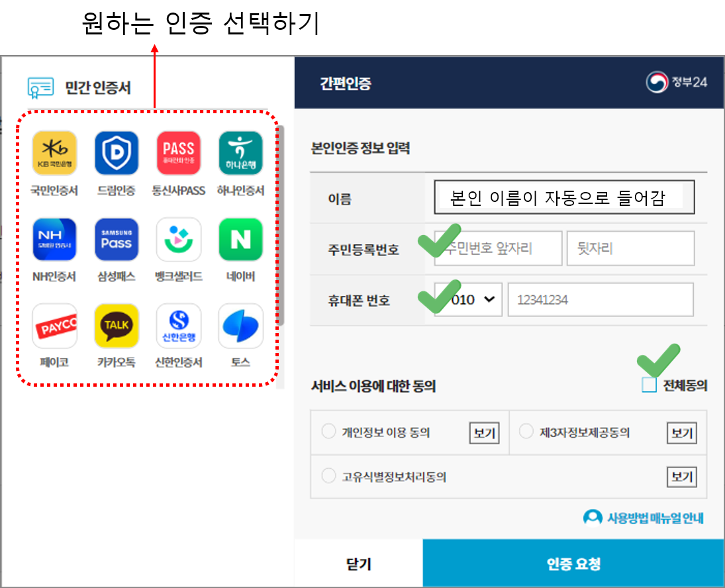
Task: Select the 고유식별정보처리동의 radio button
Action: pyautogui.click(x=328, y=475)
